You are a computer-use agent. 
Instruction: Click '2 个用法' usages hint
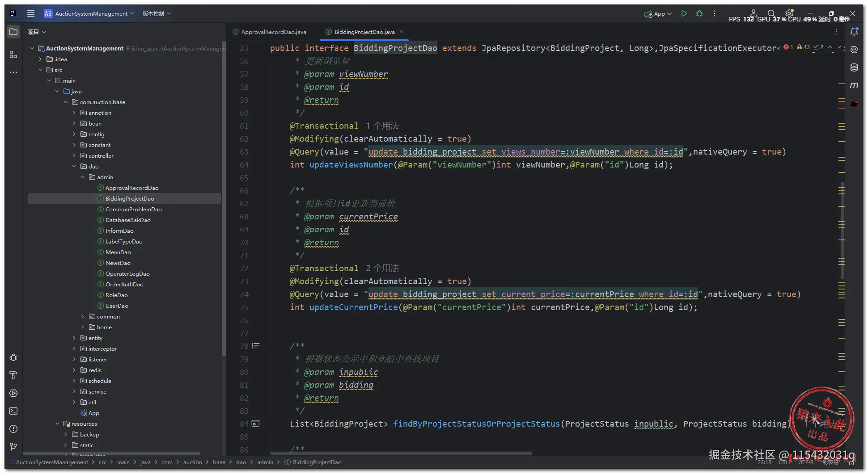pos(382,268)
